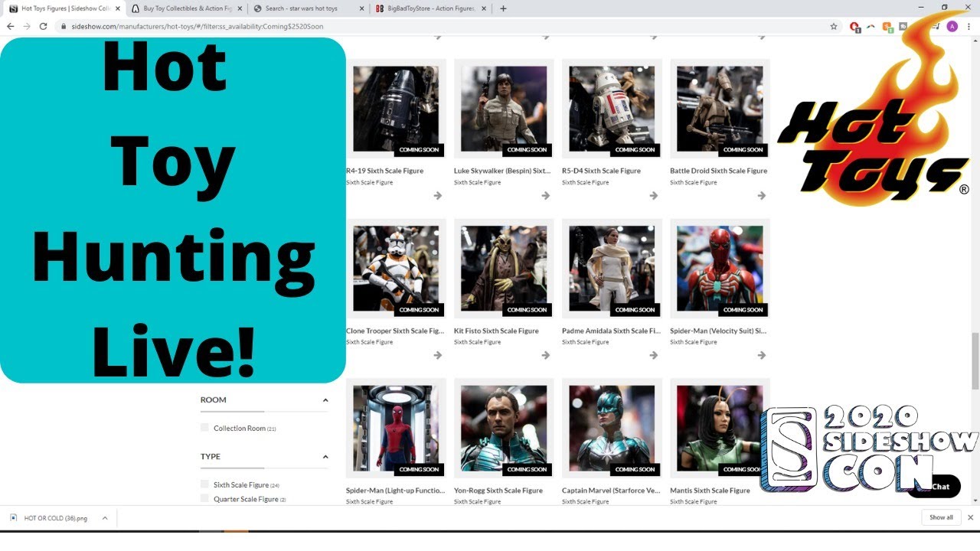Open Padme Amidala Sixth Scale Figure link
Image resolution: width=980 pixels, height=551 pixels.
[611, 331]
